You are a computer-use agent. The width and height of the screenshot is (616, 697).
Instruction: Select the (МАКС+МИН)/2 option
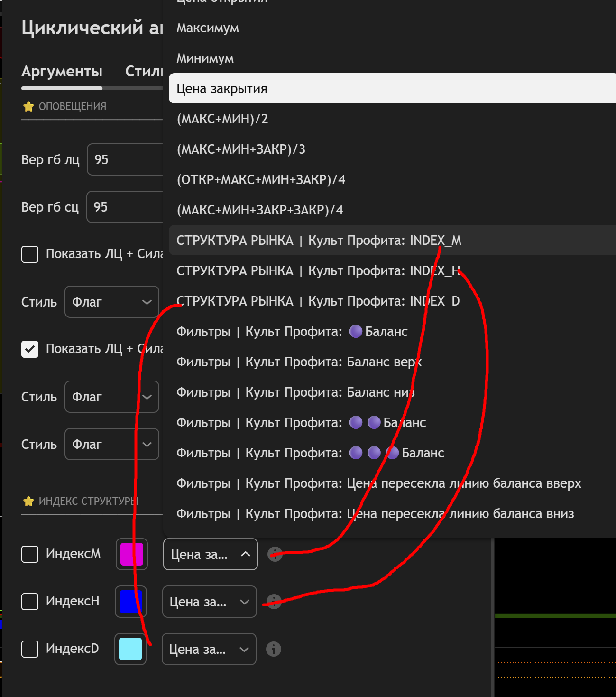tap(222, 119)
